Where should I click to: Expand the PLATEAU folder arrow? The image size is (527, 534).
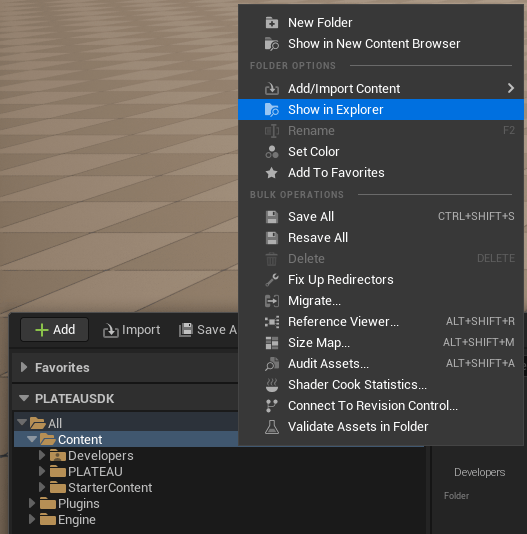42,471
